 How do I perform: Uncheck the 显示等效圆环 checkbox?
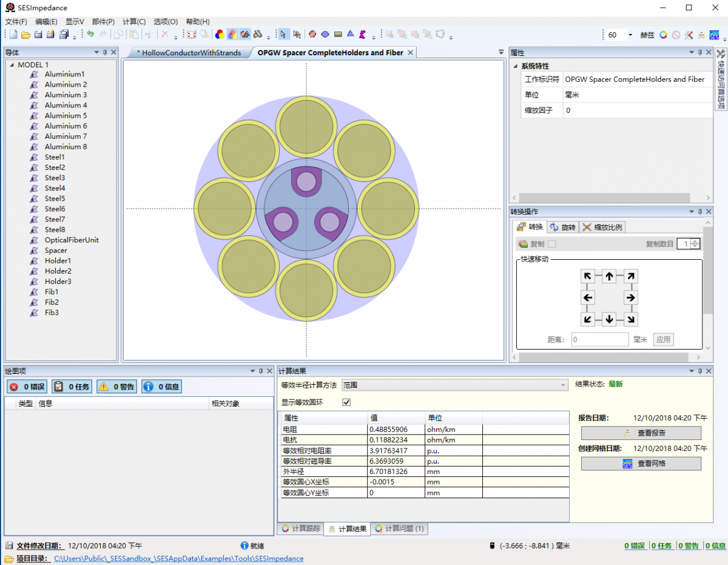pyautogui.click(x=346, y=402)
